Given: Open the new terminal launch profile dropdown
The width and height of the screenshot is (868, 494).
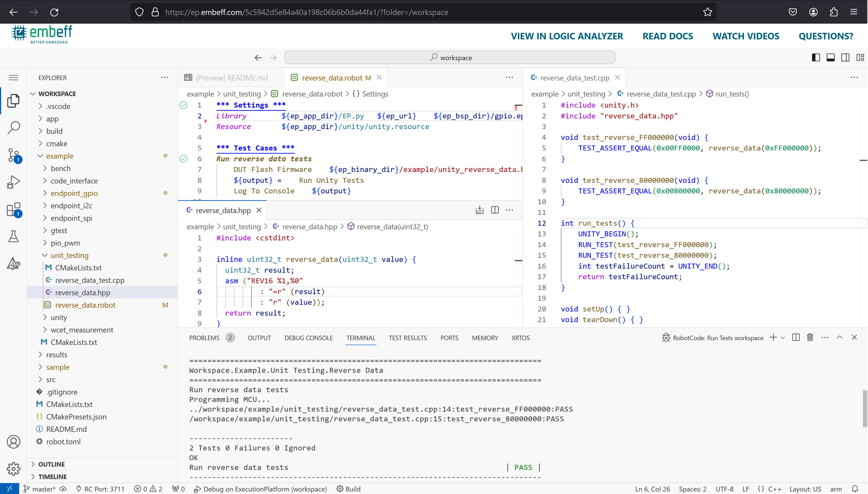Looking at the screenshot, I should pyautogui.click(x=783, y=338).
